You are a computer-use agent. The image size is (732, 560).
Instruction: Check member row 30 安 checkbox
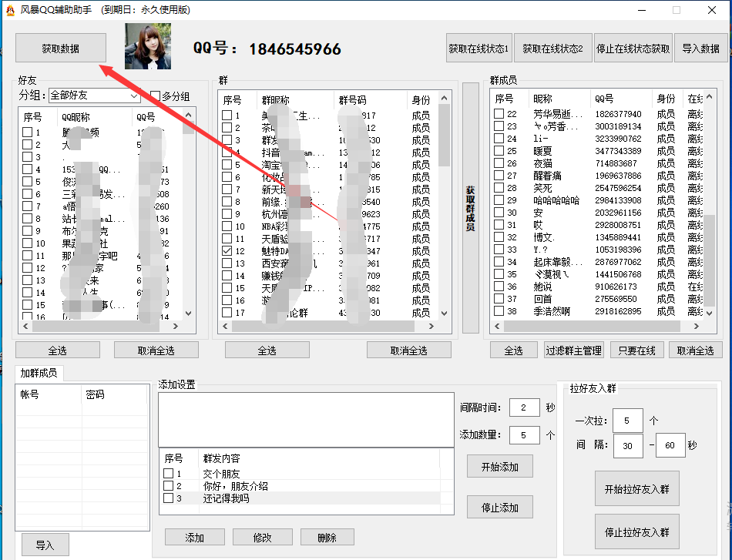[499, 213]
